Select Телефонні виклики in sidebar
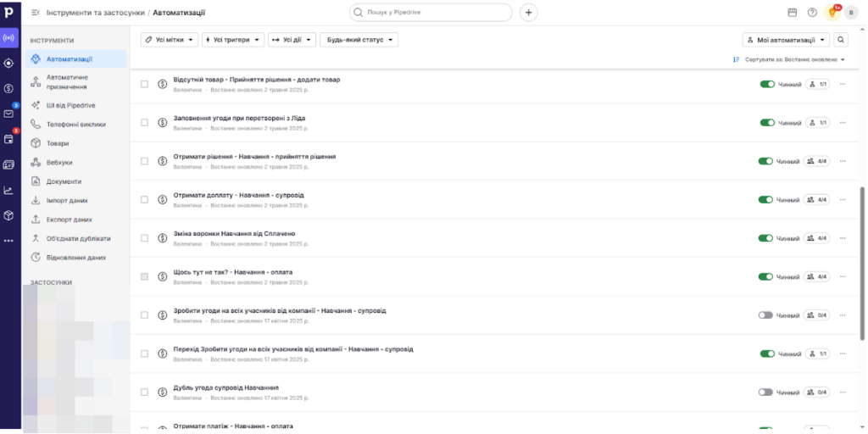The image size is (868, 434). click(75, 125)
